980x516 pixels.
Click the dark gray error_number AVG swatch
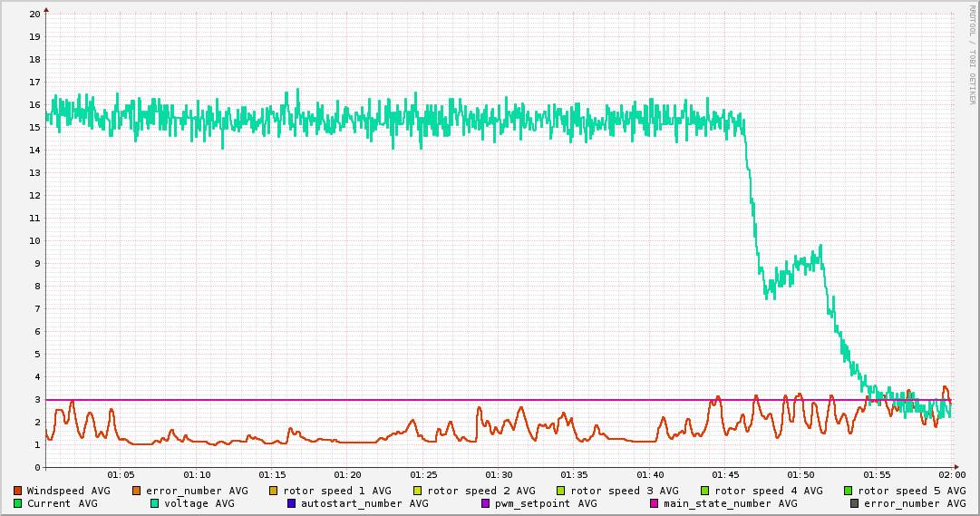(x=855, y=503)
